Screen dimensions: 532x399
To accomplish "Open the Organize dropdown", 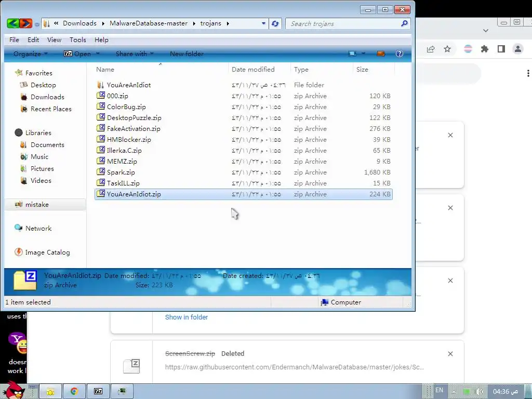I will pyautogui.click(x=31, y=54).
